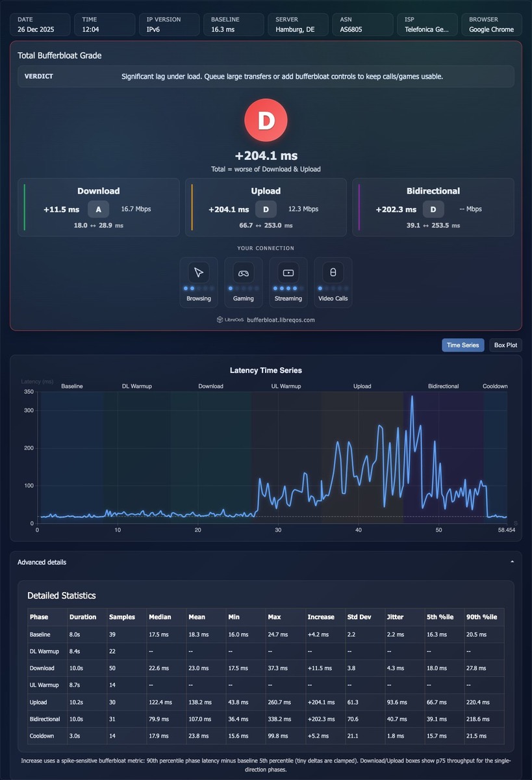
Task: Switch to the Box Plot view
Action: (x=505, y=345)
